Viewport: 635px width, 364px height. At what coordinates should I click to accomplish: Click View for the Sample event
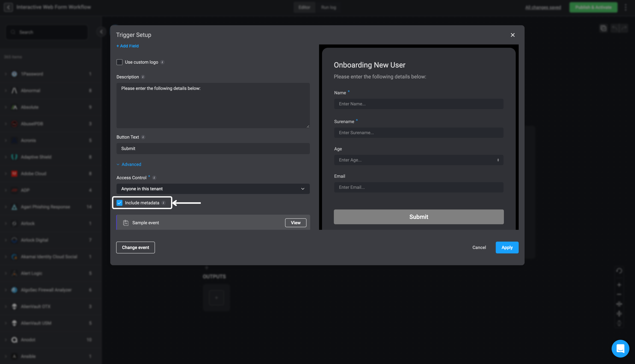point(295,223)
